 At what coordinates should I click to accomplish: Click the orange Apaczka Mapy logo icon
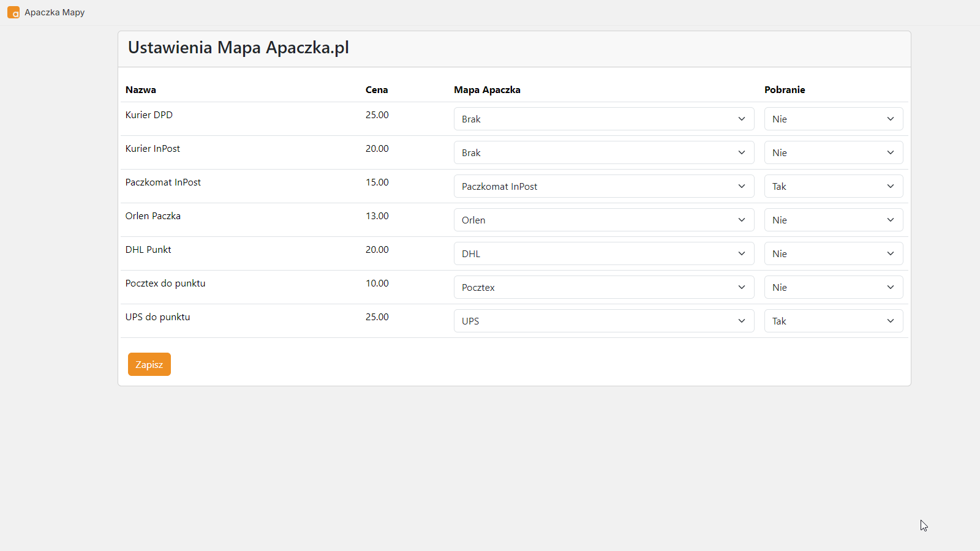coord(13,12)
